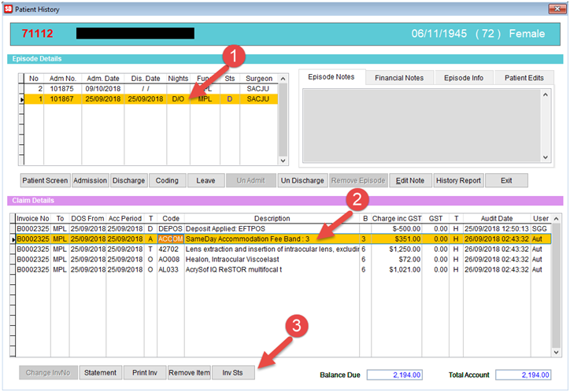Click up arrow of episode notes scrollbar
570x392 pixels.
click(x=546, y=94)
